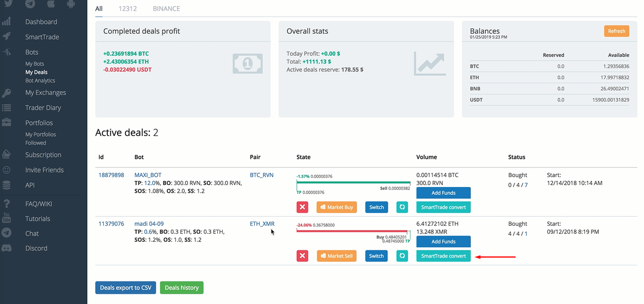Click SmartTrade convert for the ETH_XMR deal
This screenshot has height=304, width=644.
coord(443,256)
